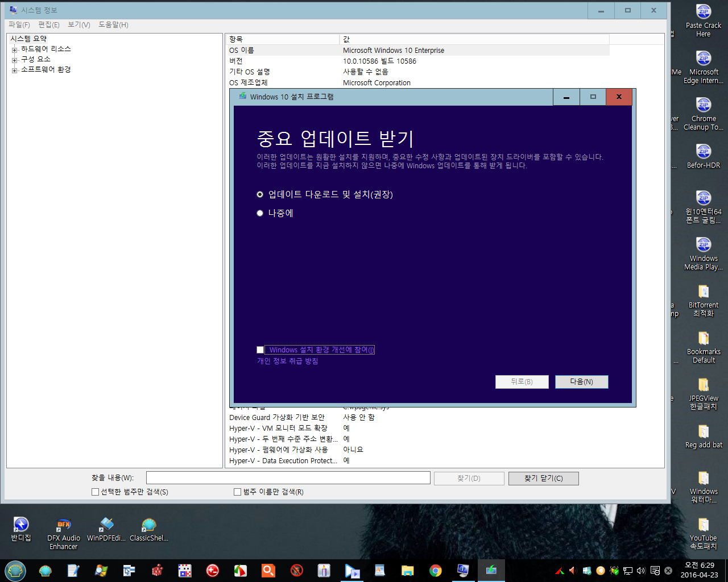Click the 다음(N) button in setup
The image size is (728, 582).
coord(582,382)
